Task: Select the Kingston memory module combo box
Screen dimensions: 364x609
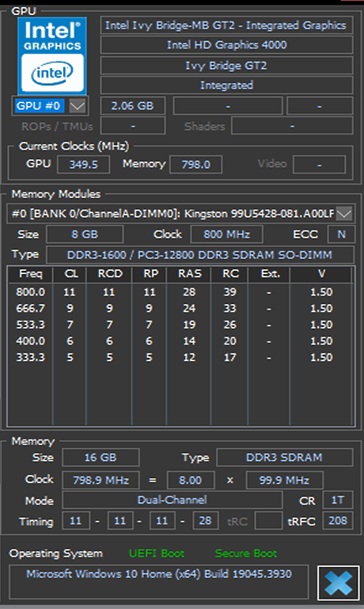Action: click(x=180, y=214)
